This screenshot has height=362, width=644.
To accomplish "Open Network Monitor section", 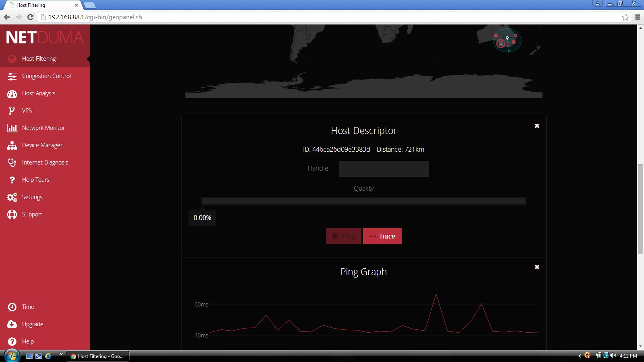I will tap(45, 128).
